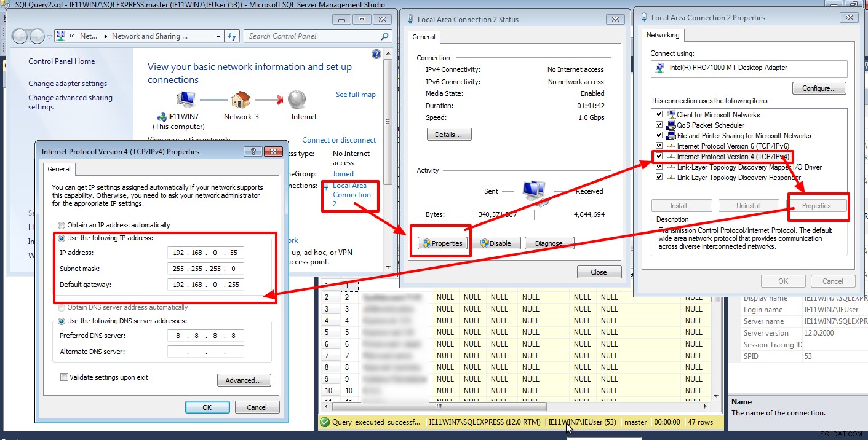Confirm IPv4 Properties with OK
Screen dimensions: 868x440
tap(207, 407)
